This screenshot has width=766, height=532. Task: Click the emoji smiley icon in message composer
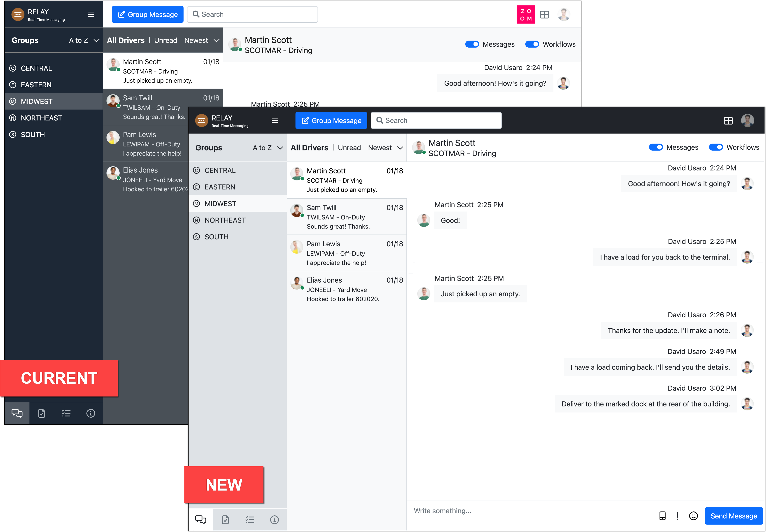pyautogui.click(x=693, y=516)
